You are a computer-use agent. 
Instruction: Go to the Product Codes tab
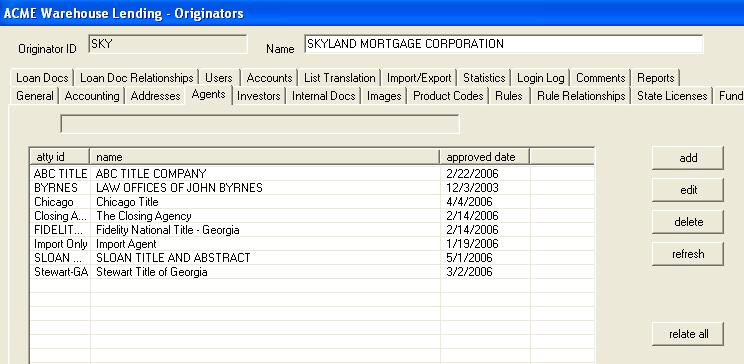click(448, 96)
